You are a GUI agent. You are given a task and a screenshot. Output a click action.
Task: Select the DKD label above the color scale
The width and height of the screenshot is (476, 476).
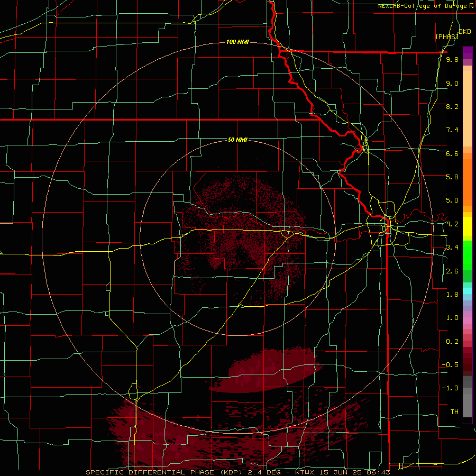pos(465,32)
